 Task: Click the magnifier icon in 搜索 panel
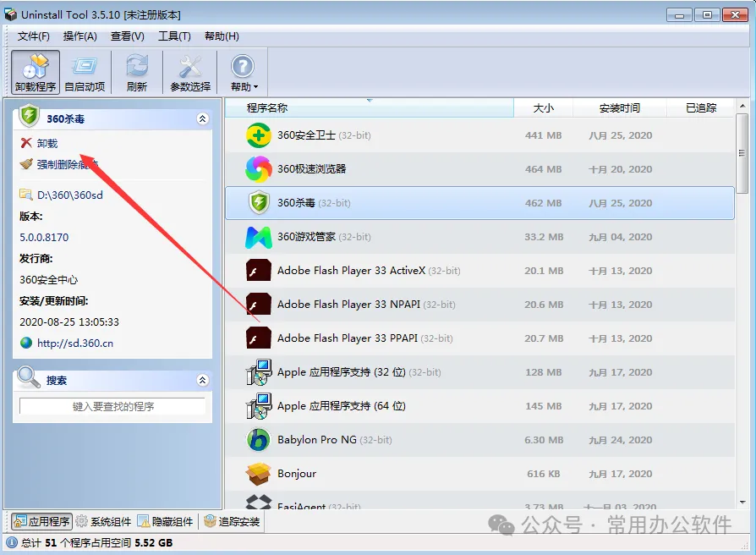pyautogui.click(x=29, y=377)
